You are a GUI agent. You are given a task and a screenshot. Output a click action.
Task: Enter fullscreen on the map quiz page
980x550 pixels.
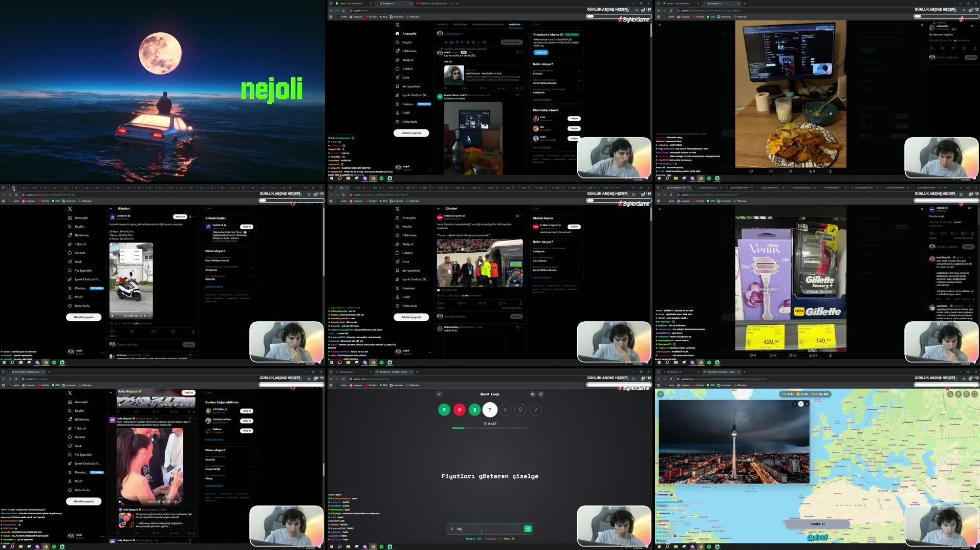(974, 394)
